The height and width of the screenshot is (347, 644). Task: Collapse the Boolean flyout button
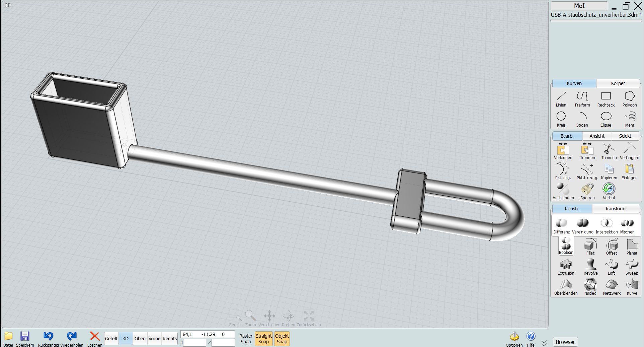(566, 246)
